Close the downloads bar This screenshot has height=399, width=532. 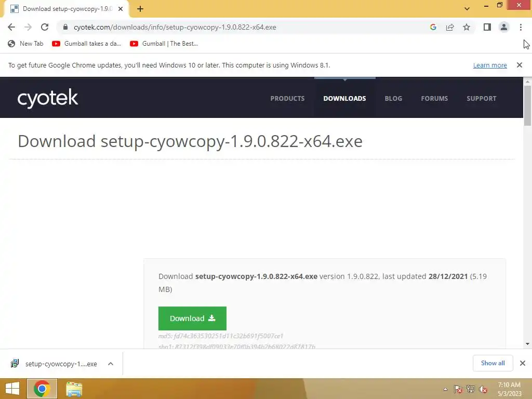tap(523, 363)
